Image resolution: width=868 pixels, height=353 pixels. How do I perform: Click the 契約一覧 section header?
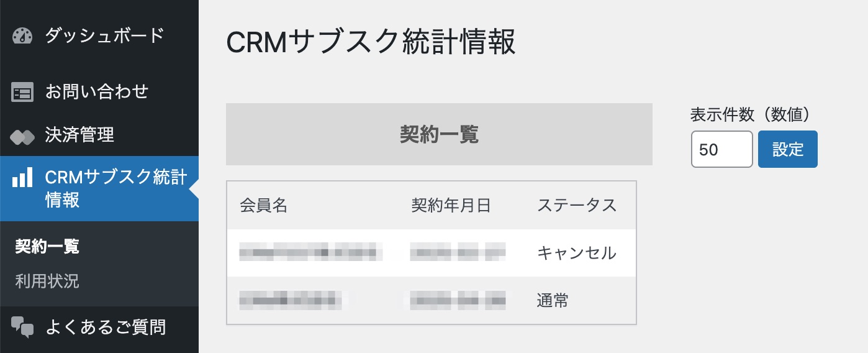coord(439,134)
